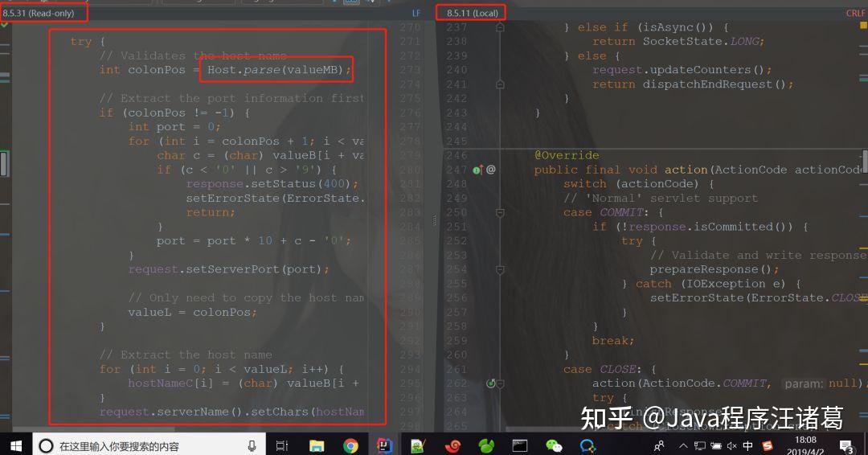Click the People icon in the system tray
The height and width of the screenshot is (455, 868).
click(659, 445)
